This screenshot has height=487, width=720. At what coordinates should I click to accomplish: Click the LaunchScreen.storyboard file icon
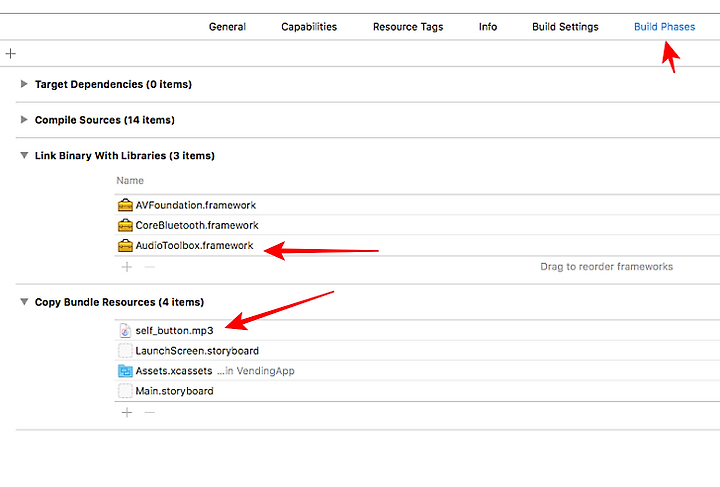pos(125,351)
